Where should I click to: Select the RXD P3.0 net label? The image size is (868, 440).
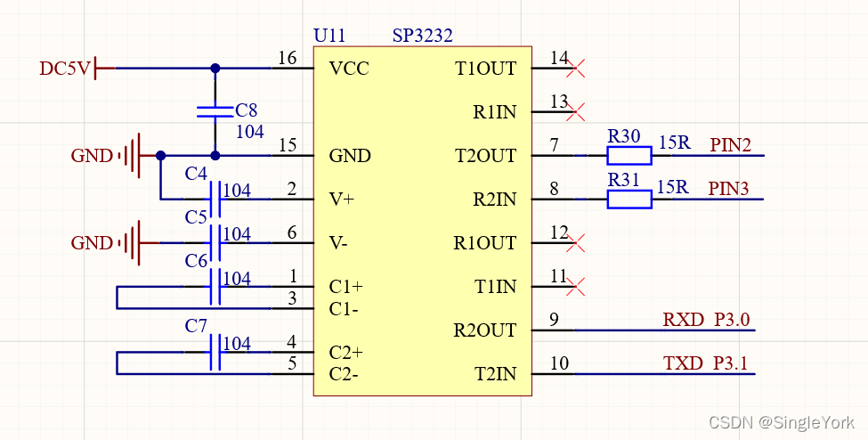tap(706, 320)
